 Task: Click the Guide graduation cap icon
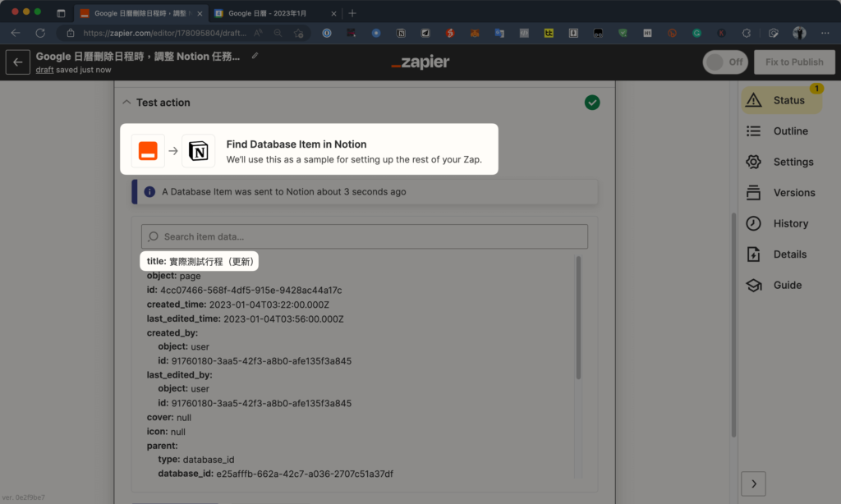754,285
